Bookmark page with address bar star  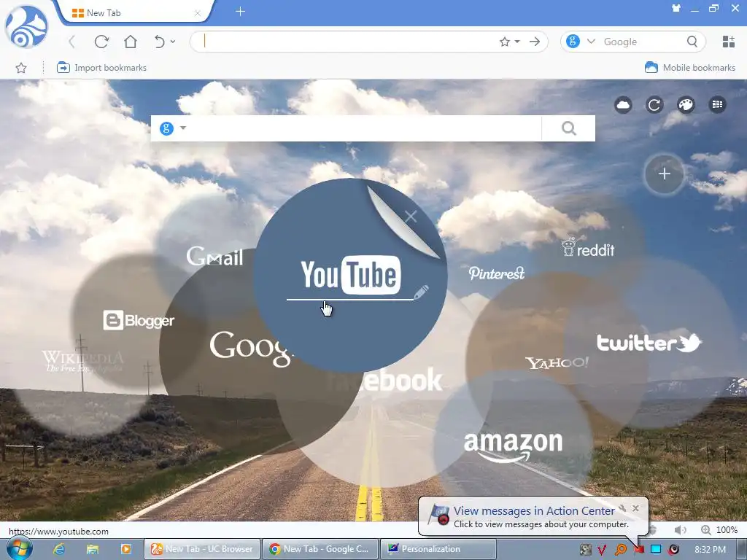[x=505, y=42]
